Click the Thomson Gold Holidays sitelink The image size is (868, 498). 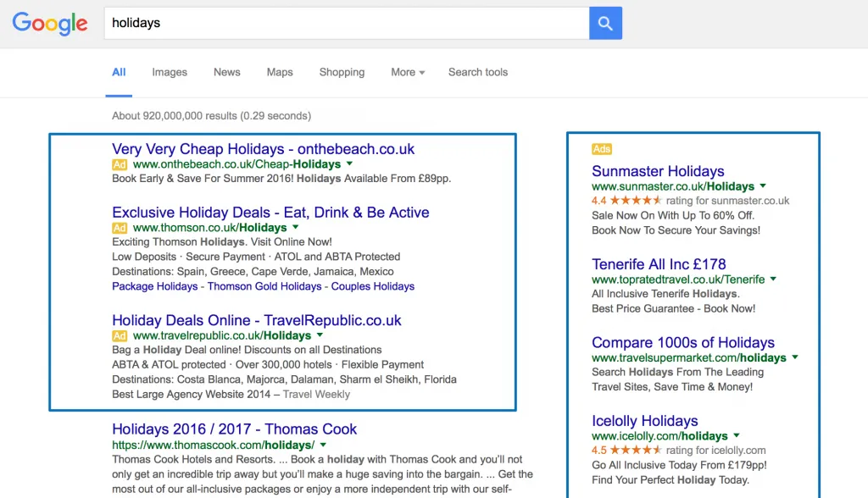tap(264, 286)
